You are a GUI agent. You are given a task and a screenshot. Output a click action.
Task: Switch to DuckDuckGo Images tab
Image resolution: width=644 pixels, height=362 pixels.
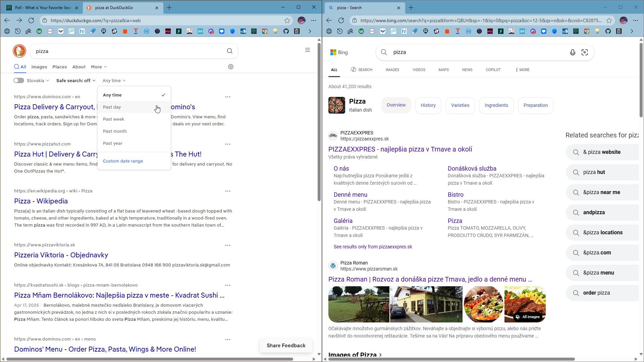point(39,67)
